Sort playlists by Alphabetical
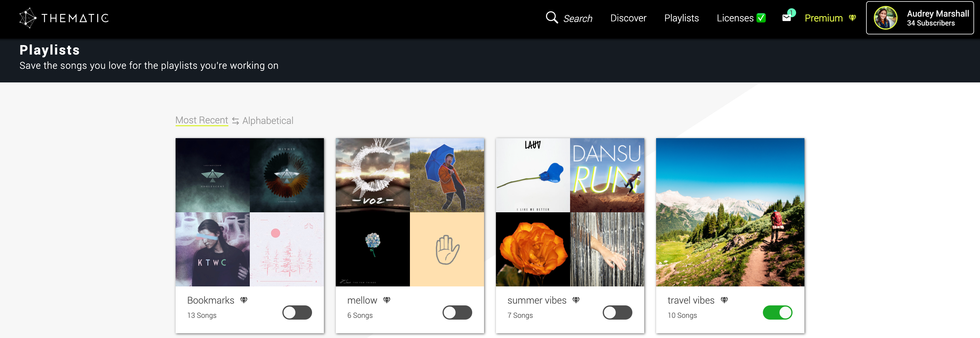 [268, 121]
